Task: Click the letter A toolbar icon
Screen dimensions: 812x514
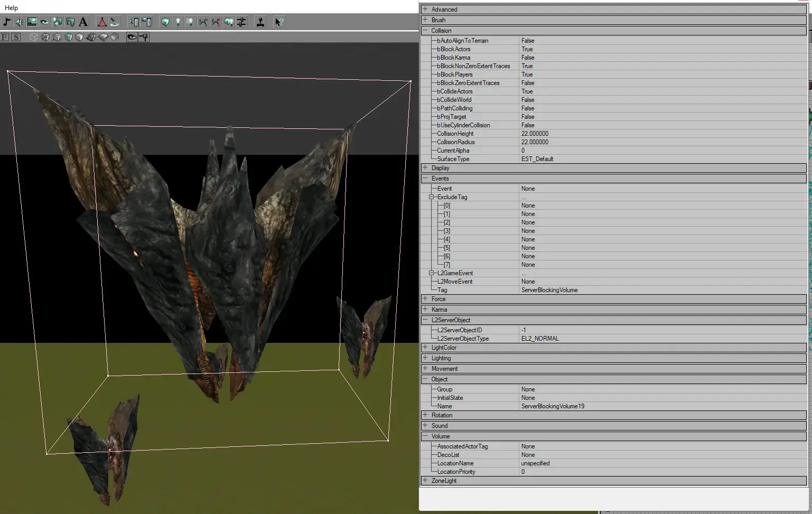Action: [x=83, y=22]
